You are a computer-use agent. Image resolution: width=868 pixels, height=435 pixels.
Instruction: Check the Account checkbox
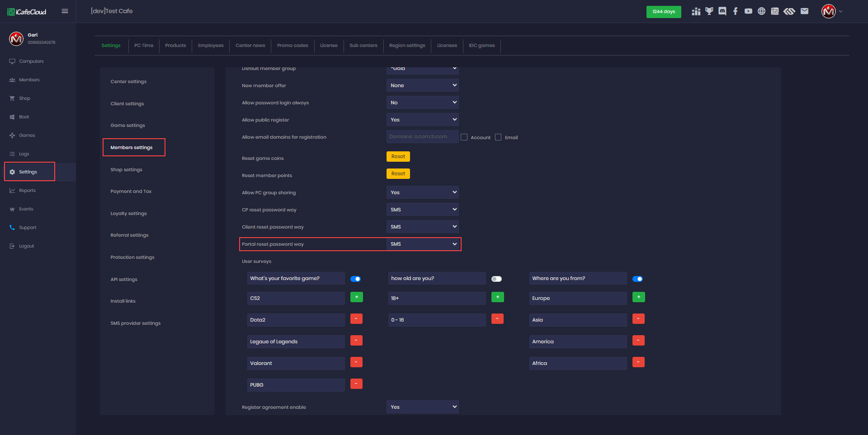tap(464, 137)
